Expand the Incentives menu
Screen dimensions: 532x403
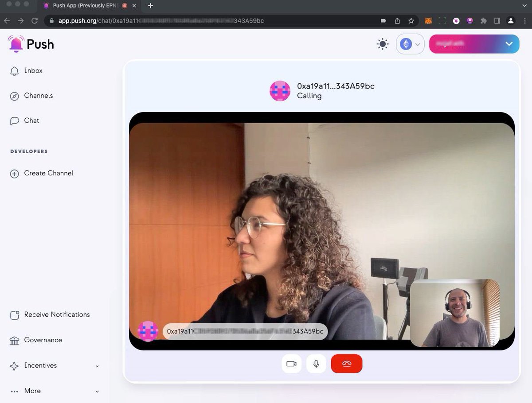(55, 366)
